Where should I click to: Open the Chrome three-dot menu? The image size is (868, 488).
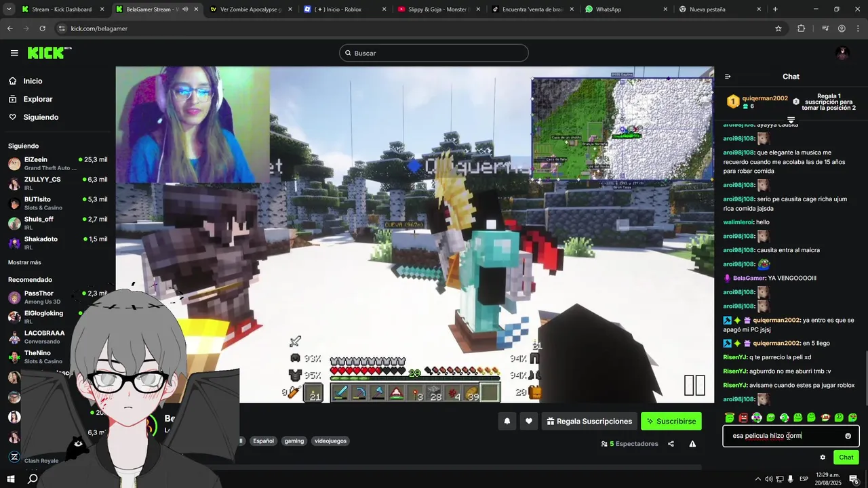click(859, 28)
